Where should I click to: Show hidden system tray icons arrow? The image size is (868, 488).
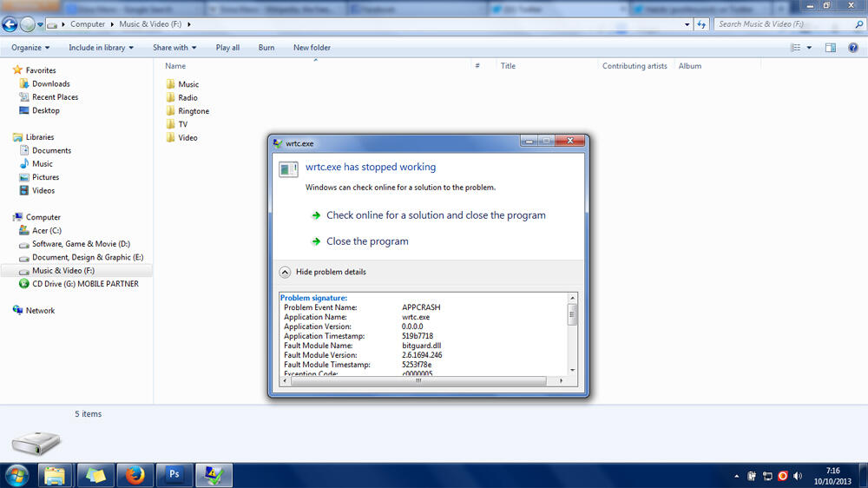pos(736,476)
